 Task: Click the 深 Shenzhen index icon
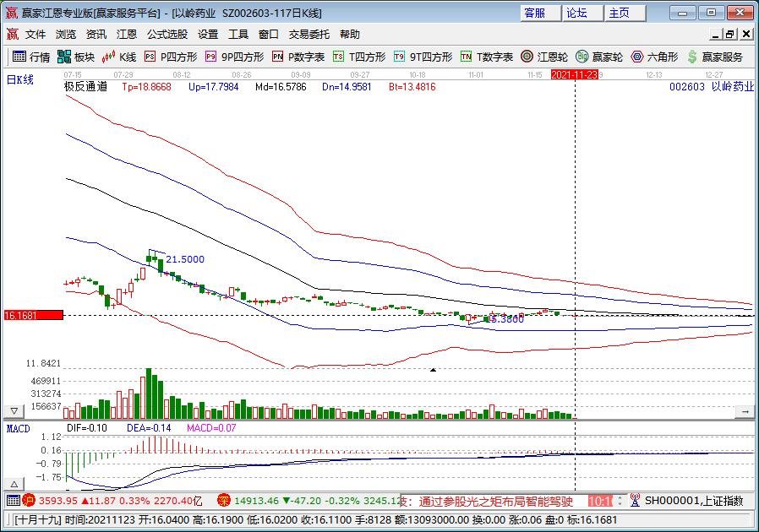[x=224, y=501]
